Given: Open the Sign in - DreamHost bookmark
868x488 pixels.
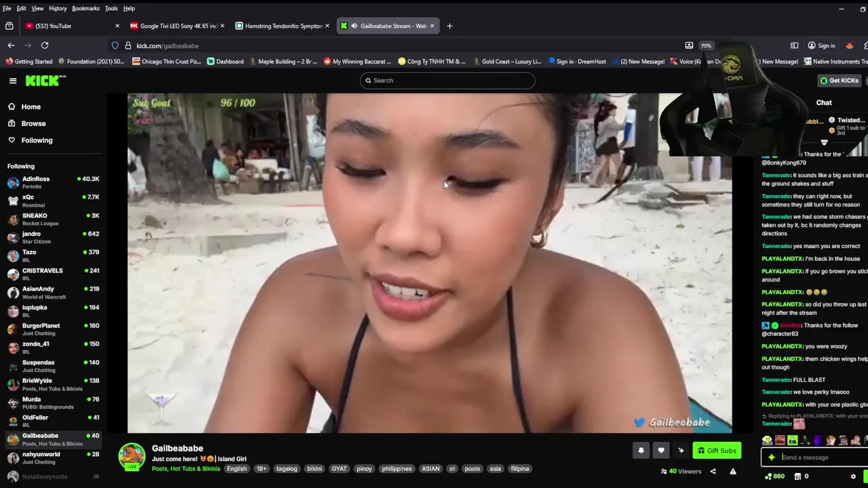Looking at the screenshot, I should (x=577, y=61).
